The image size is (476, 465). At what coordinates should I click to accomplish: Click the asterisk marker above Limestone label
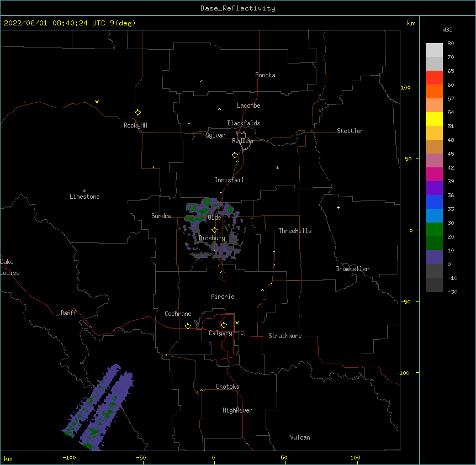[x=84, y=191]
